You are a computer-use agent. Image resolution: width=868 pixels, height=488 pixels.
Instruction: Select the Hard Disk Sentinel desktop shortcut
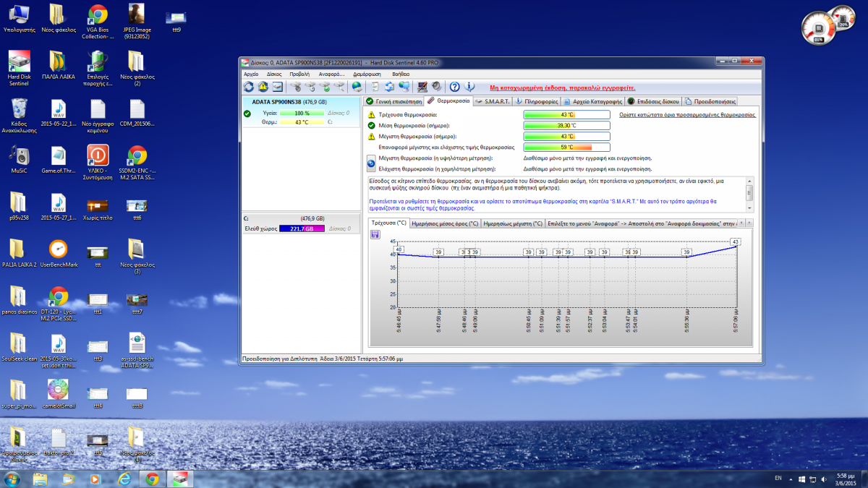point(20,69)
